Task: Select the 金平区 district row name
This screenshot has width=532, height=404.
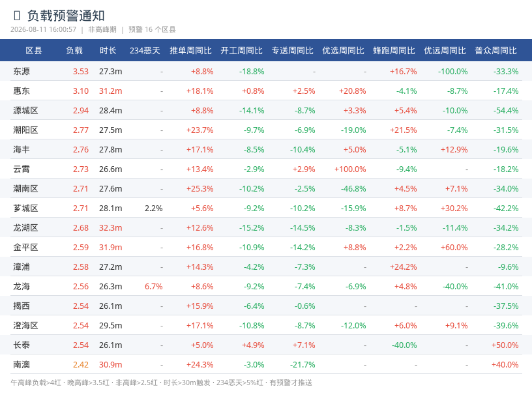Action: click(25, 247)
